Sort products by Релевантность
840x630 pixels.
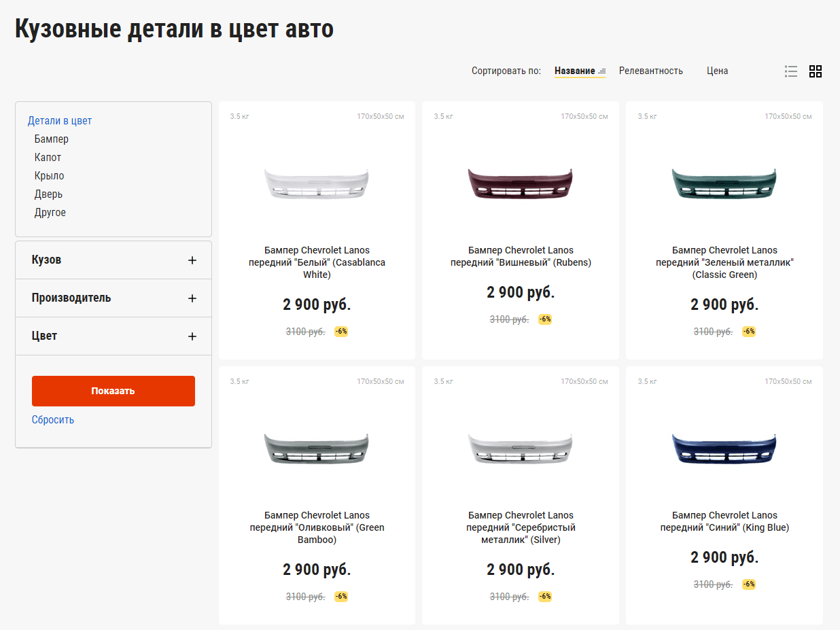click(x=650, y=71)
